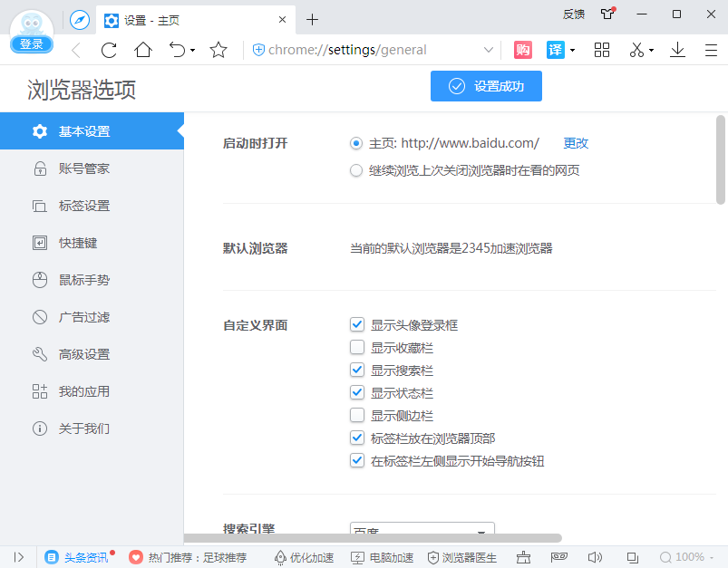Expand the translate options dropdown arrow
This screenshot has width=728, height=568.
tap(572, 50)
